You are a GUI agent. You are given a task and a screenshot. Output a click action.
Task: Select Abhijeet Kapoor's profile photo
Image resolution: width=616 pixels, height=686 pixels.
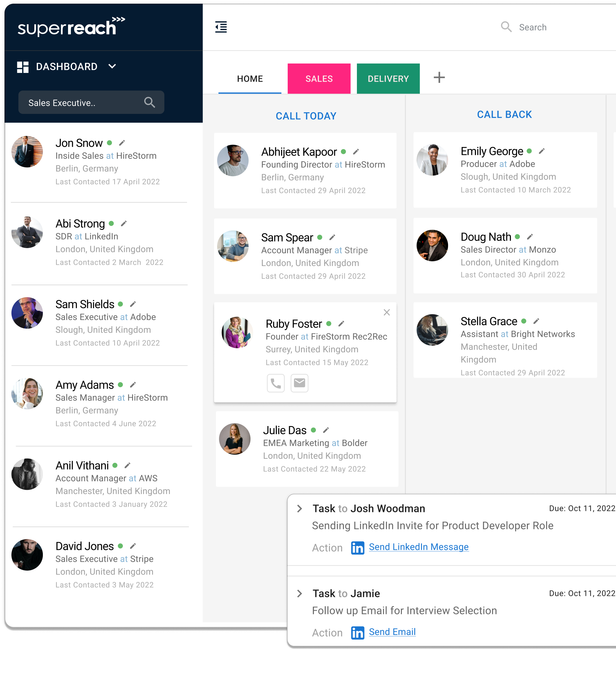click(x=233, y=160)
